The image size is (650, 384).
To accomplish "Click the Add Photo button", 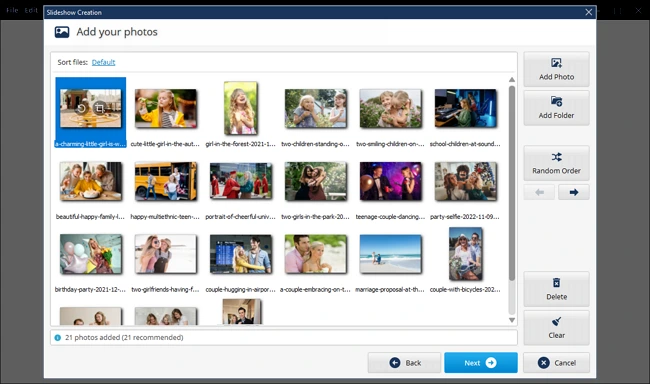I will [556, 69].
